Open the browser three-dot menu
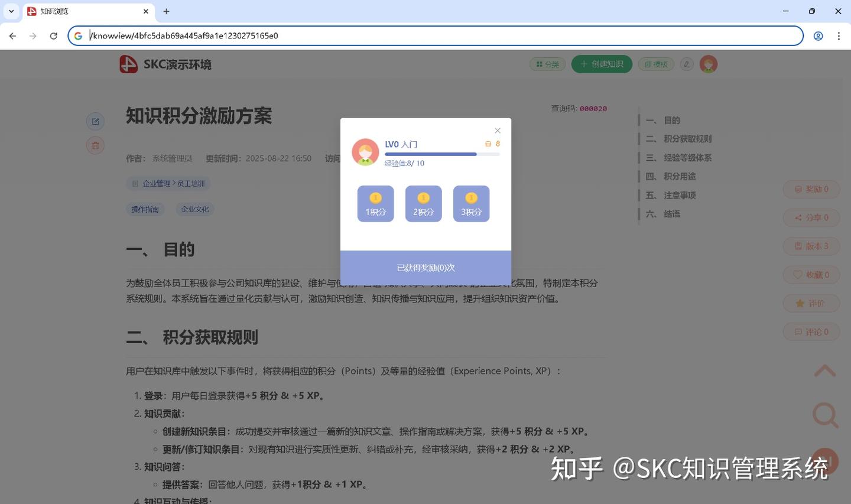The image size is (851, 504). tap(839, 36)
